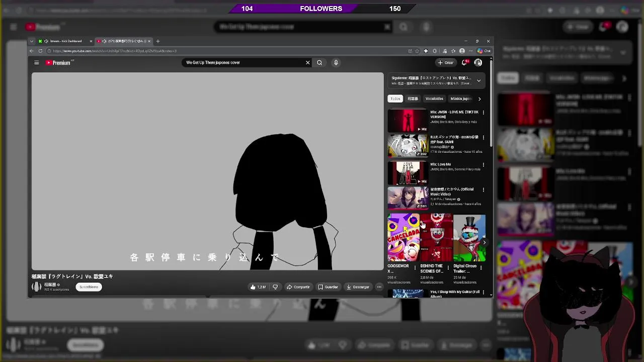Open Mix: JMSN - LOVE ME thumbnail
This screenshot has height=362, width=644.
pos(408,121)
